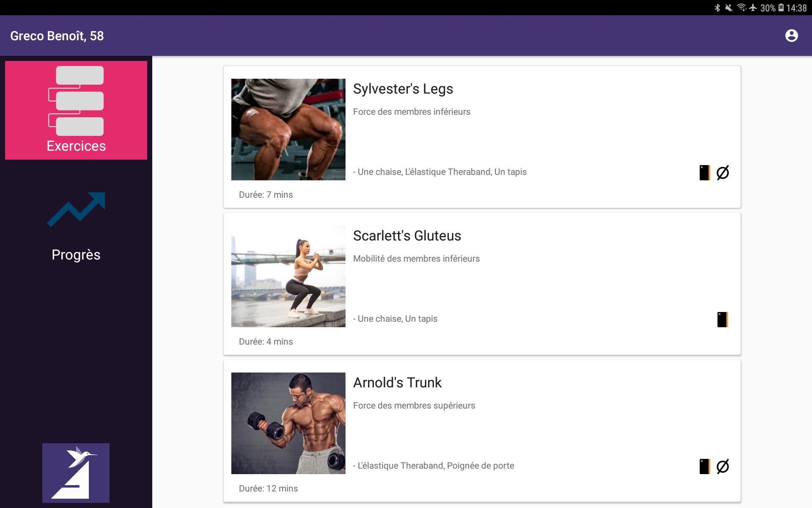Click the phone icon on Sylvester's Legs
This screenshot has height=508, width=812.
(705, 173)
